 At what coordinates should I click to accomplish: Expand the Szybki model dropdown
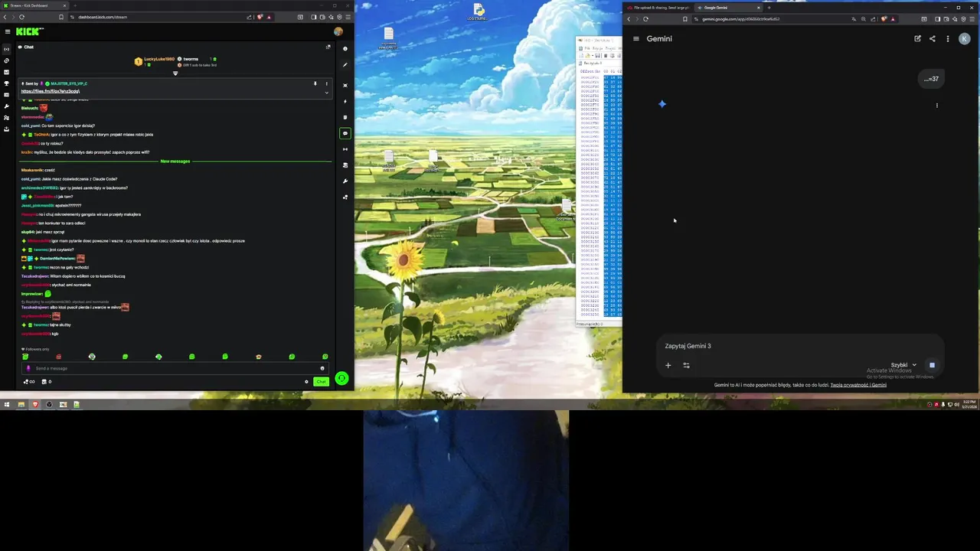903,365
